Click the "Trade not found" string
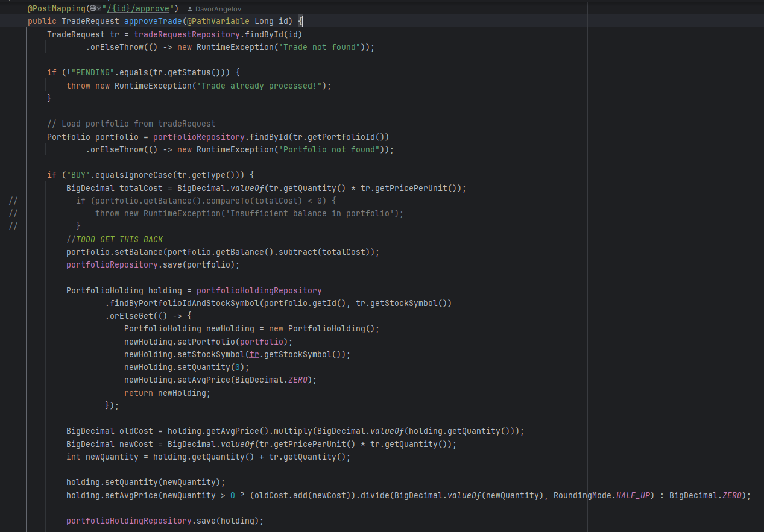 point(321,47)
